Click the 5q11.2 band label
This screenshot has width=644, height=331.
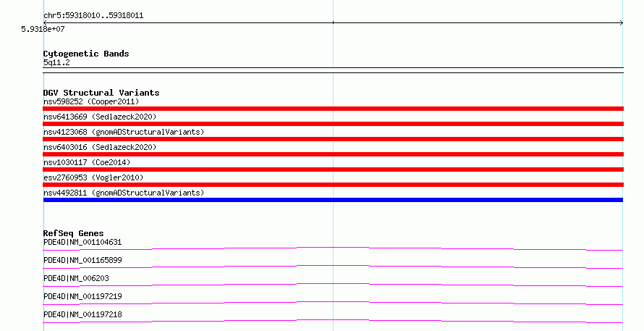tap(56, 62)
